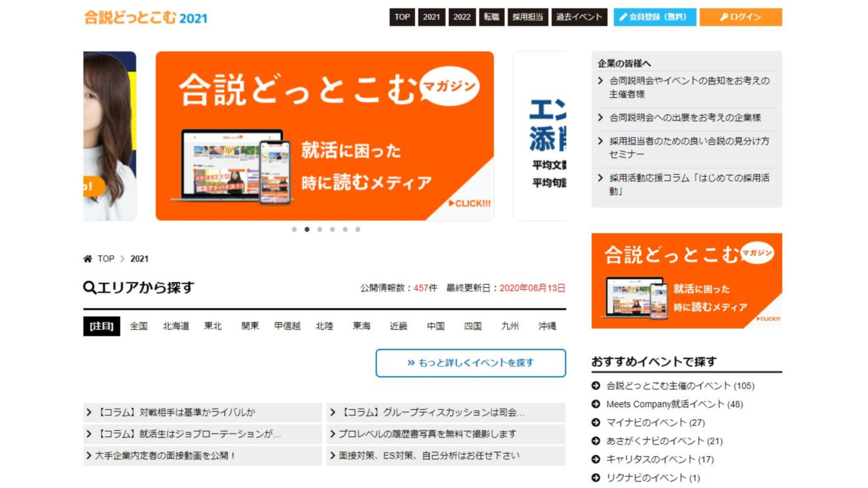Viewport: 868px width, 488px height.
Task: Select the third carousel indicator dot
Action: (x=320, y=230)
